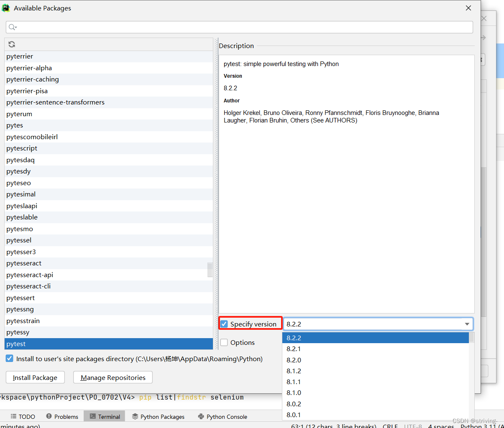This screenshot has width=504, height=428.
Task: Uncheck the Specify version checkbox
Action: click(x=224, y=324)
